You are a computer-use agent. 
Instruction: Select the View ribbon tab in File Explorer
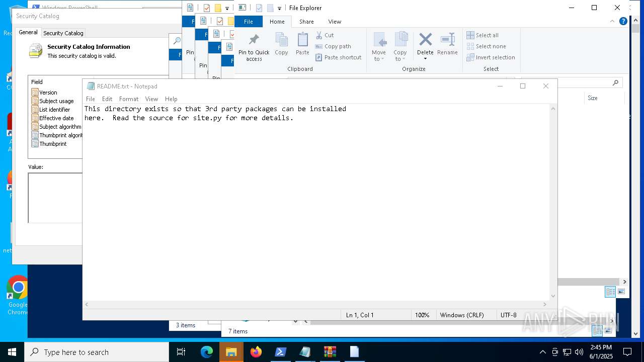coord(335,22)
